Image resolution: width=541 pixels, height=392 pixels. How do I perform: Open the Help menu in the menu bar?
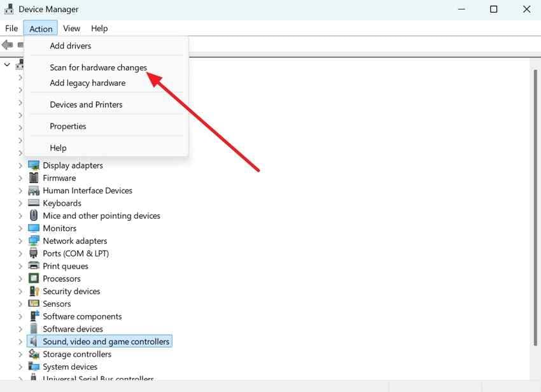(99, 28)
